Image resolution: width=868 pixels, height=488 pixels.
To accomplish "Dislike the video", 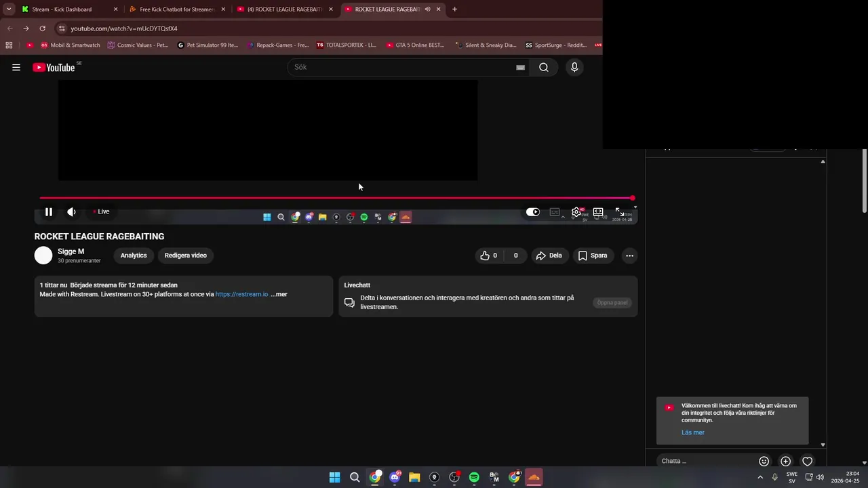I will (x=515, y=256).
